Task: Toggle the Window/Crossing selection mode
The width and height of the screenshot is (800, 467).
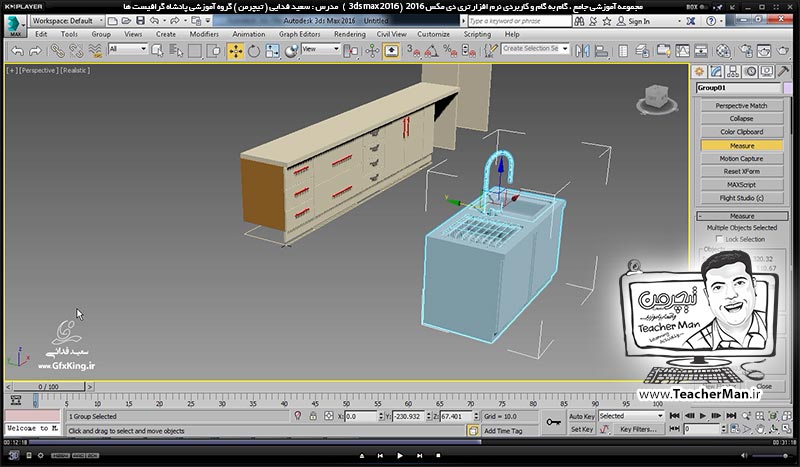Action: pos(215,51)
